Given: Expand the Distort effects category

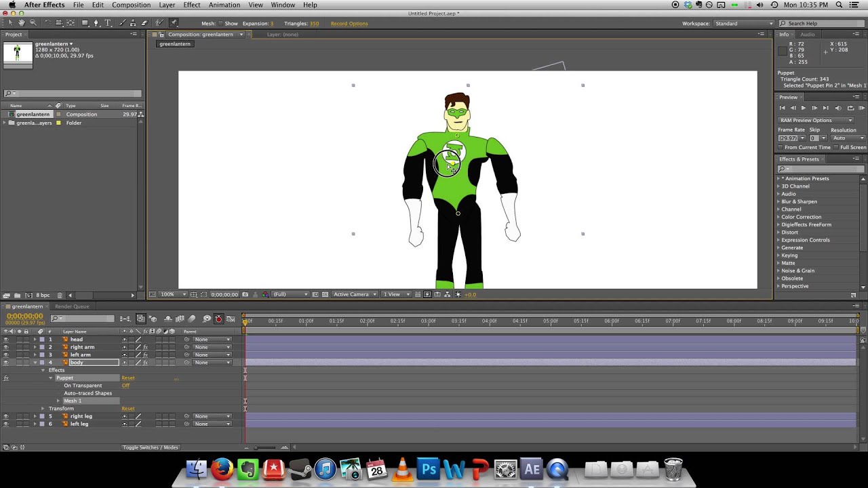Looking at the screenshot, I should pyautogui.click(x=778, y=232).
